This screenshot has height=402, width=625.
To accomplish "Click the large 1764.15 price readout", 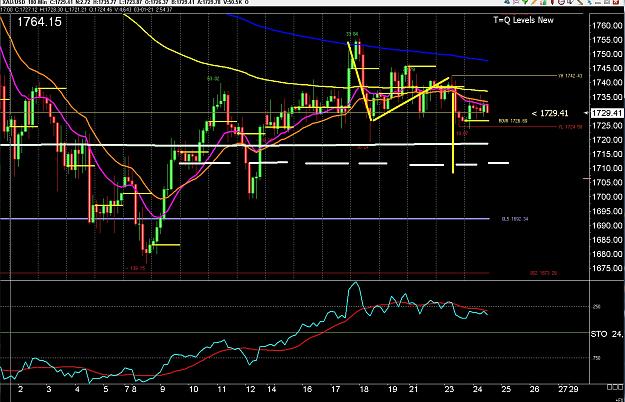I will coord(39,22).
